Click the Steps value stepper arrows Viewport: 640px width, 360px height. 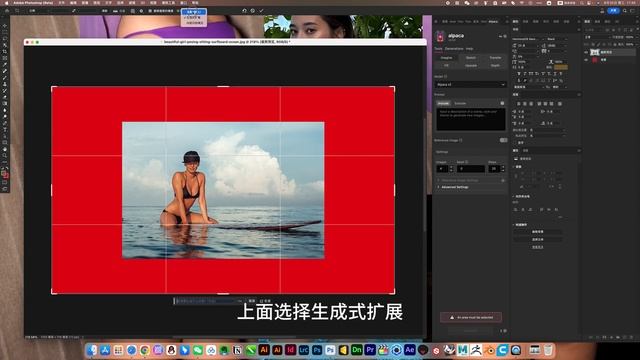[502, 169]
